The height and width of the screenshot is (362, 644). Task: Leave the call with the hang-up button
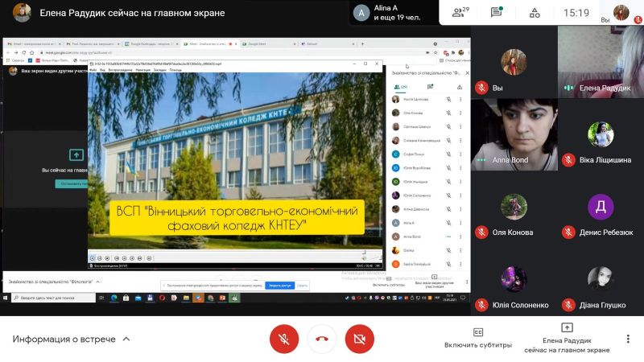click(x=321, y=339)
